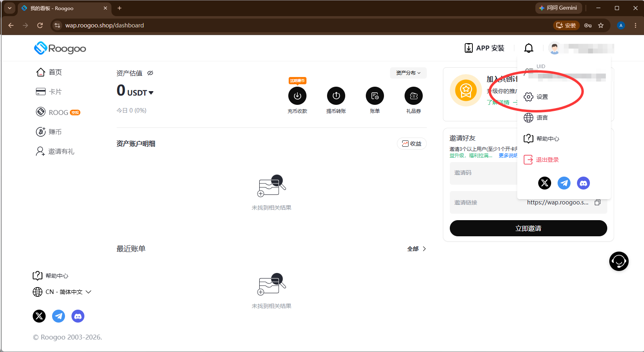The width and height of the screenshot is (644, 352).
Task: Open the customer support chat bubble
Action: coord(619,261)
